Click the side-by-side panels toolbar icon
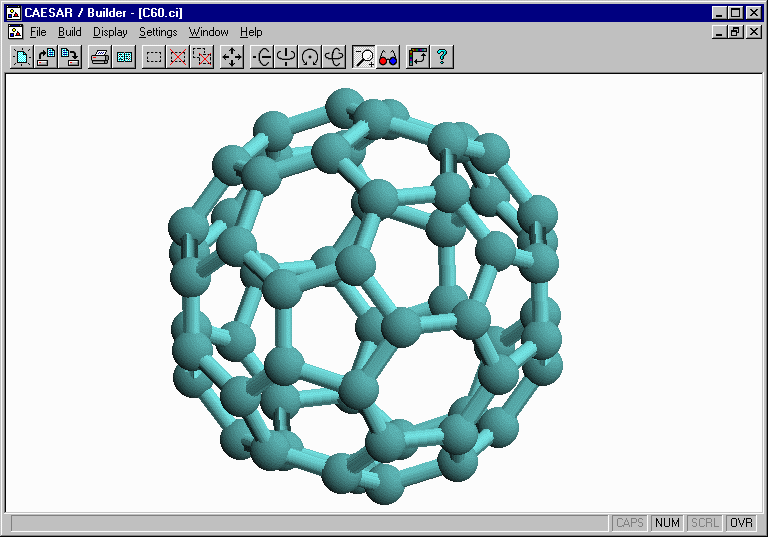Screen dimensions: 768x537 (x=124, y=57)
